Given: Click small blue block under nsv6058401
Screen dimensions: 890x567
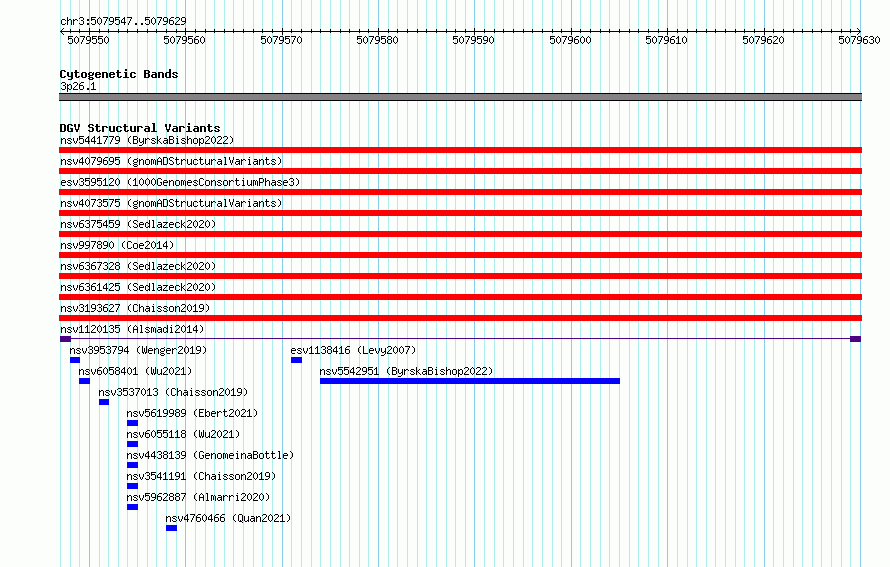Looking at the screenshot, I should (85, 381).
